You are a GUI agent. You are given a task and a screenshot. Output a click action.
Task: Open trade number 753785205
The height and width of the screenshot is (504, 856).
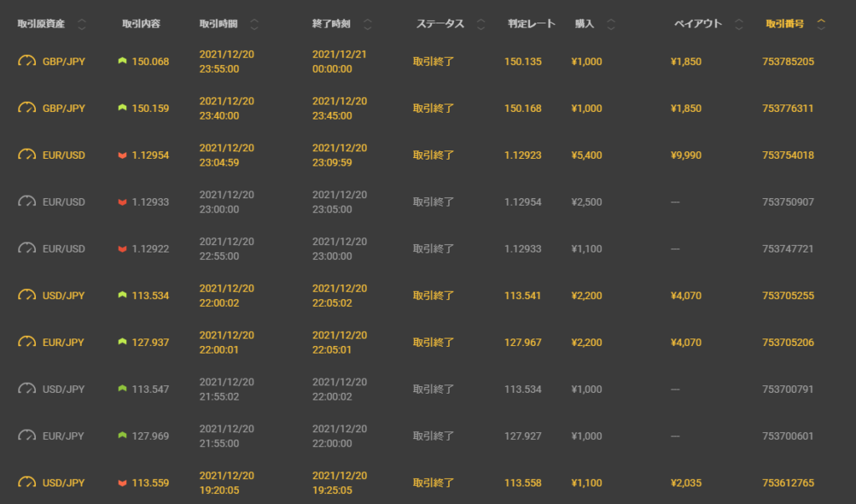click(x=787, y=61)
